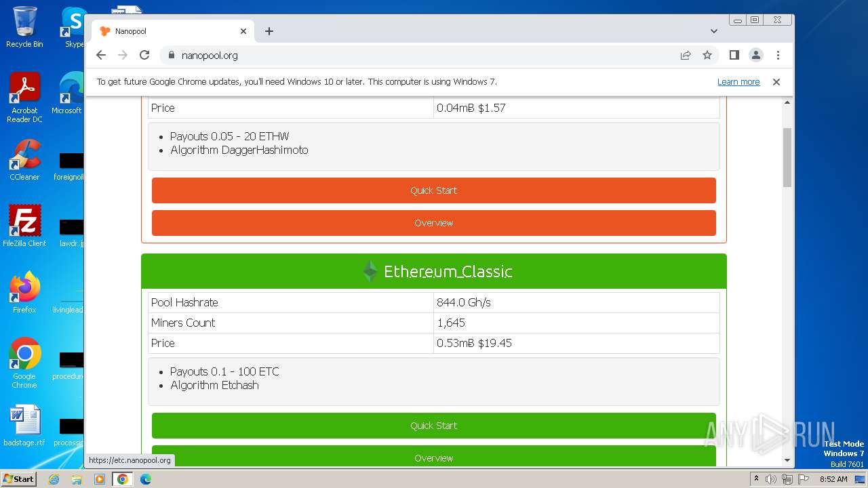This screenshot has height=488, width=868.
Task: Click the nanopool.org address bar
Action: (x=427, y=56)
